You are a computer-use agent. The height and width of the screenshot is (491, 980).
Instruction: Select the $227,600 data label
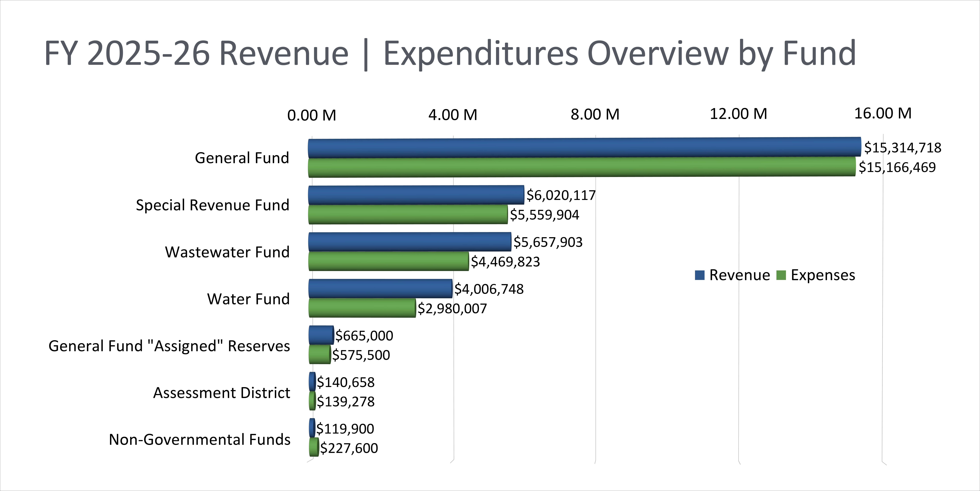point(349,448)
